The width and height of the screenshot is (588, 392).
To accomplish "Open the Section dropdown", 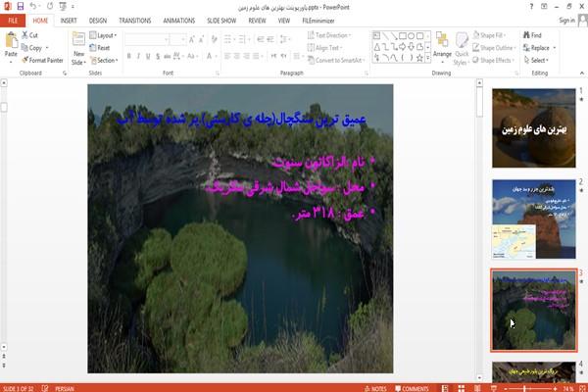I will [x=104, y=60].
